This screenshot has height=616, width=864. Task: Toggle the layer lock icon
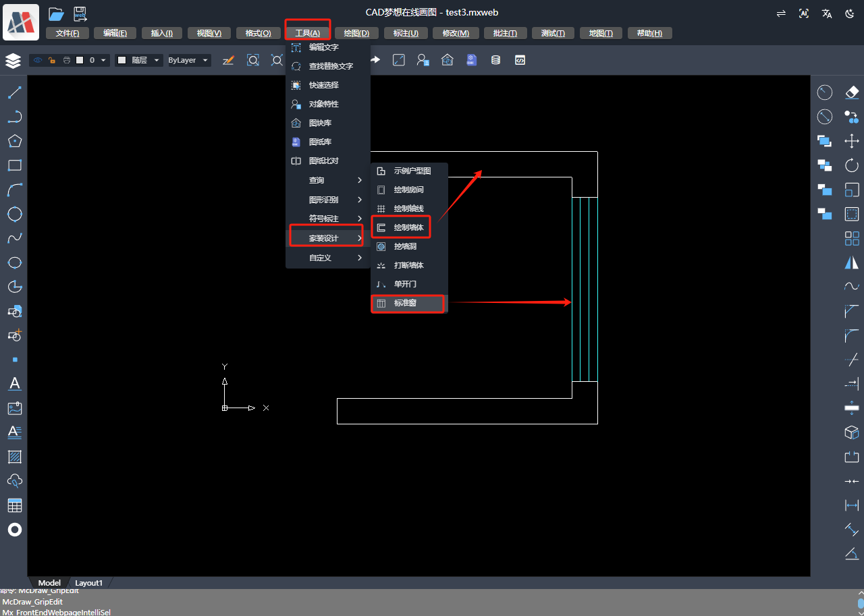pos(52,60)
